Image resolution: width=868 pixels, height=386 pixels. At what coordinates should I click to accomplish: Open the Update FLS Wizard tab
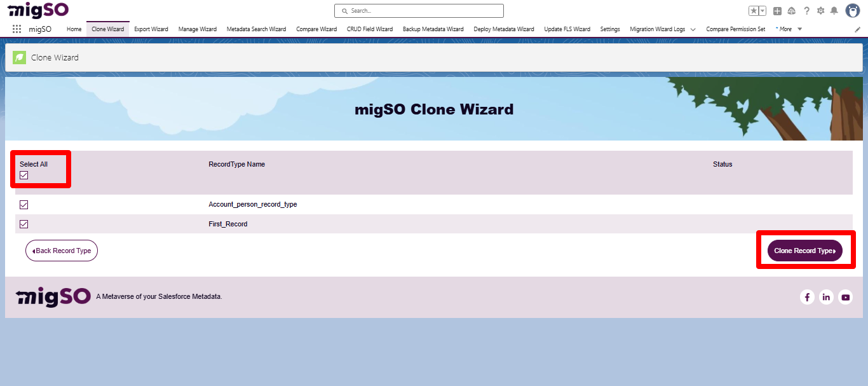(567, 29)
